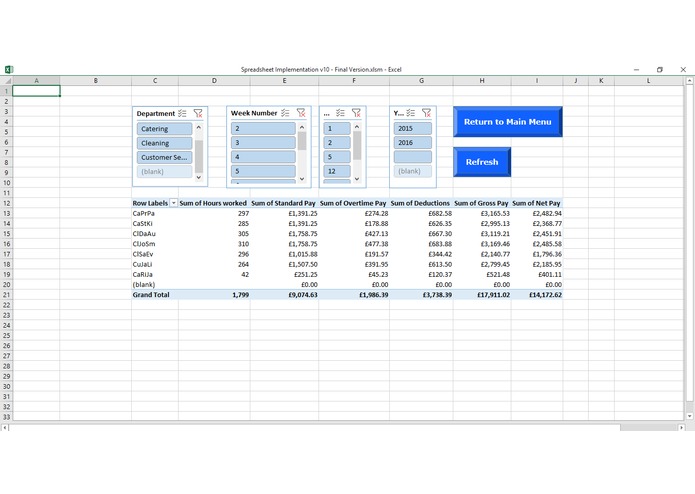
Task: Click hours worked value 310
Action: pyautogui.click(x=243, y=244)
